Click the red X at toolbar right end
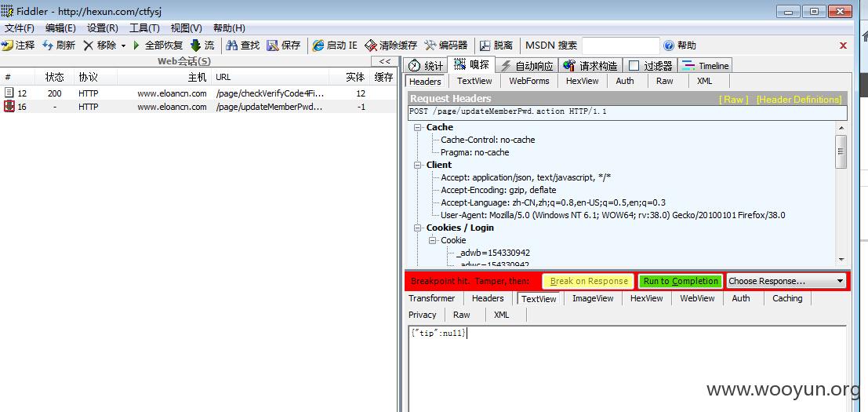868x412 pixels. coord(843,46)
